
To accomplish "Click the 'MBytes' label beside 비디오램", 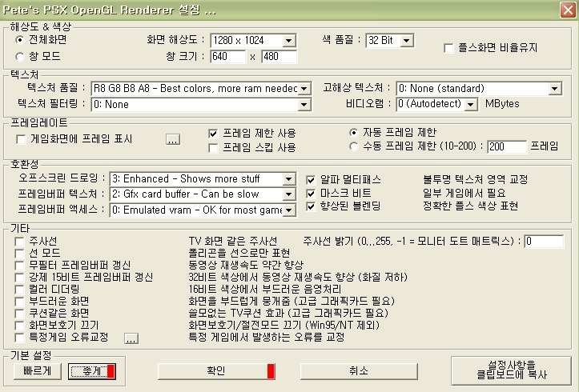I will [x=502, y=104].
